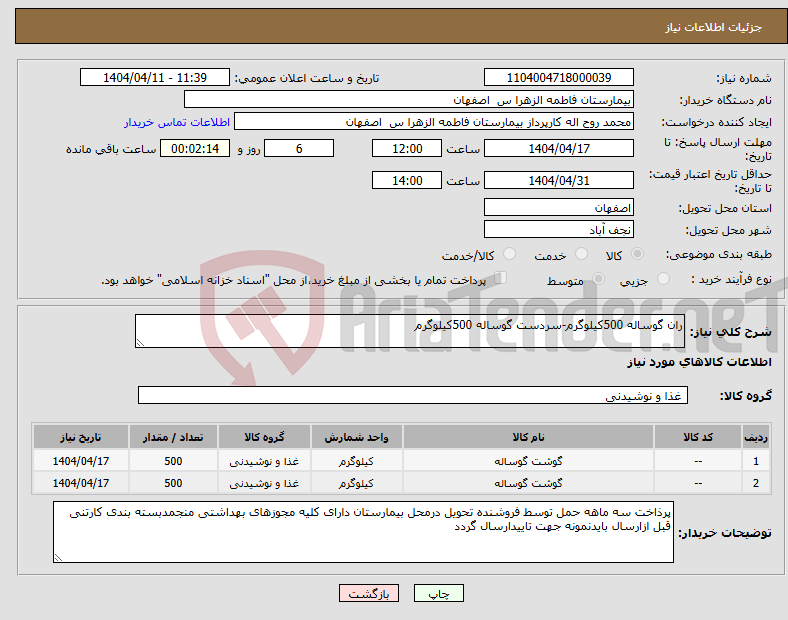This screenshot has width=788, height=620.
Task: Click the تاریخ نیاز column header
Action: (80, 437)
